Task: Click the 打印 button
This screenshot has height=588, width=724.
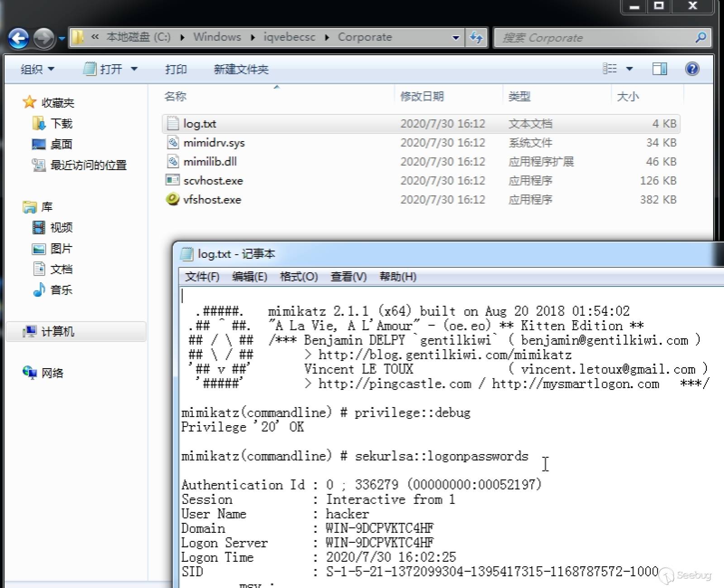Action: (176, 69)
